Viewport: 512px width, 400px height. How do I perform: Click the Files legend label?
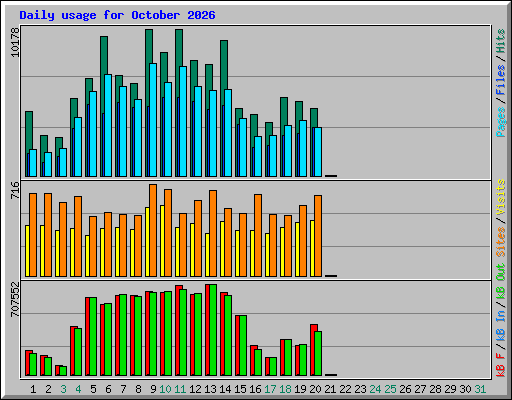(500, 80)
